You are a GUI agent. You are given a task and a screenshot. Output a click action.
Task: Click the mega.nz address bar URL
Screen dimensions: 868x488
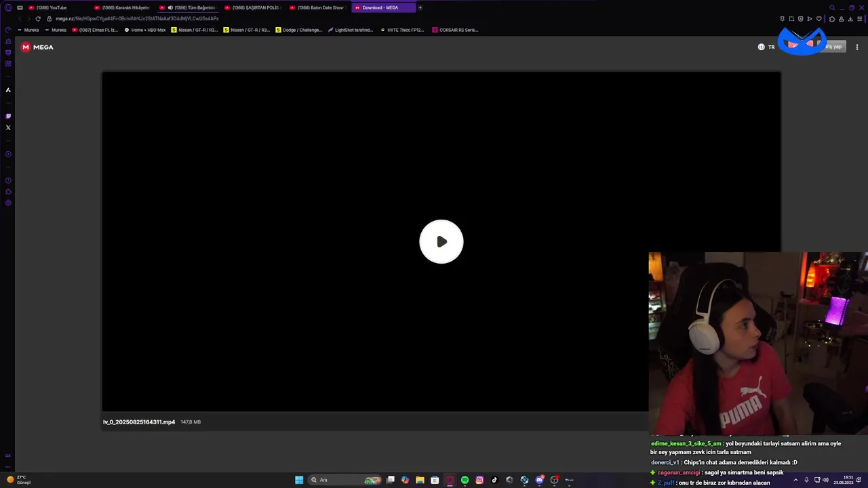click(138, 19)
